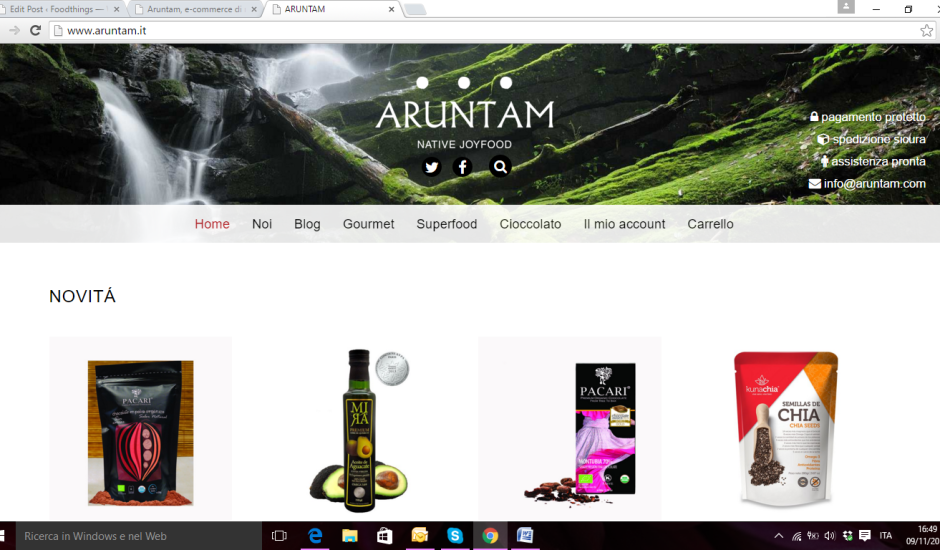Click the volume speaker tray icon
This screenshot has height=550, width=940.
click(x=830, y=536)
